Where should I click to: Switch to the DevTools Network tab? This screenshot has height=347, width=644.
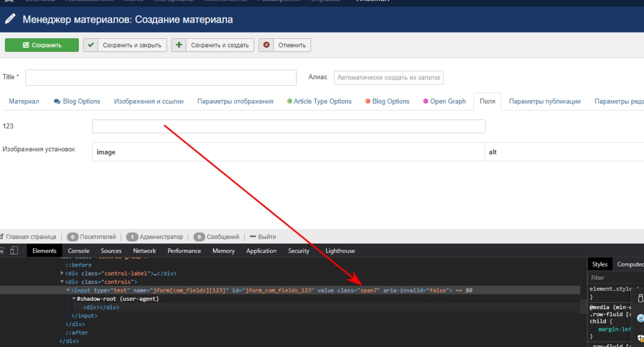[x=144, y=251]
